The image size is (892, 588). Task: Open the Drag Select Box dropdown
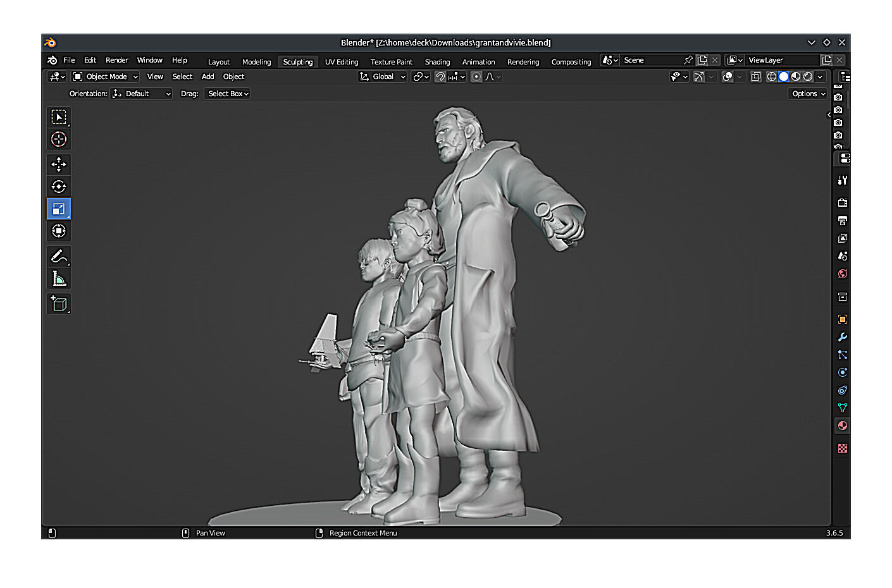[228, 94]
